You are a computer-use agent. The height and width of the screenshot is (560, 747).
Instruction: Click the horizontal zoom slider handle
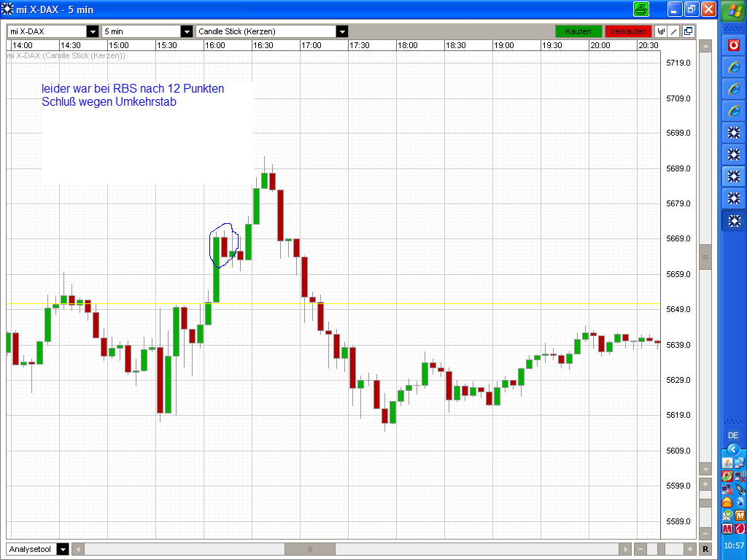coord(662,549)
